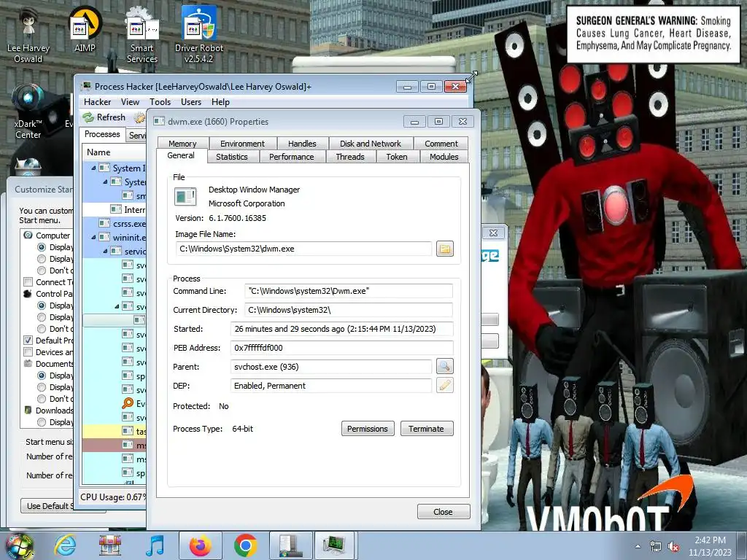Toggle the Devices and Printers checkbox
The height and width of the screenshot is (560, 747).
pyautogui.click(x=28, y=352)
